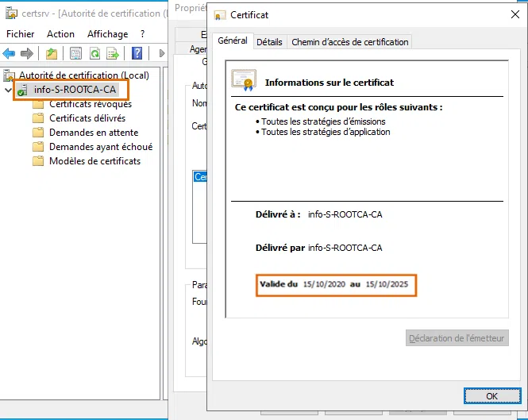
Task: Click the Demandes en attente folder icon
Action: tap(38, 133)
